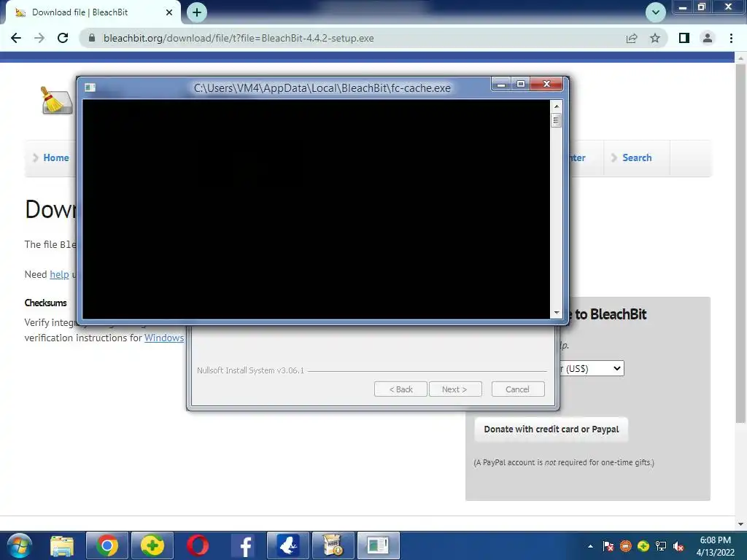Launch Opera from the taskbar
Viewport: 747px width, 560px height.
[197, 545]
